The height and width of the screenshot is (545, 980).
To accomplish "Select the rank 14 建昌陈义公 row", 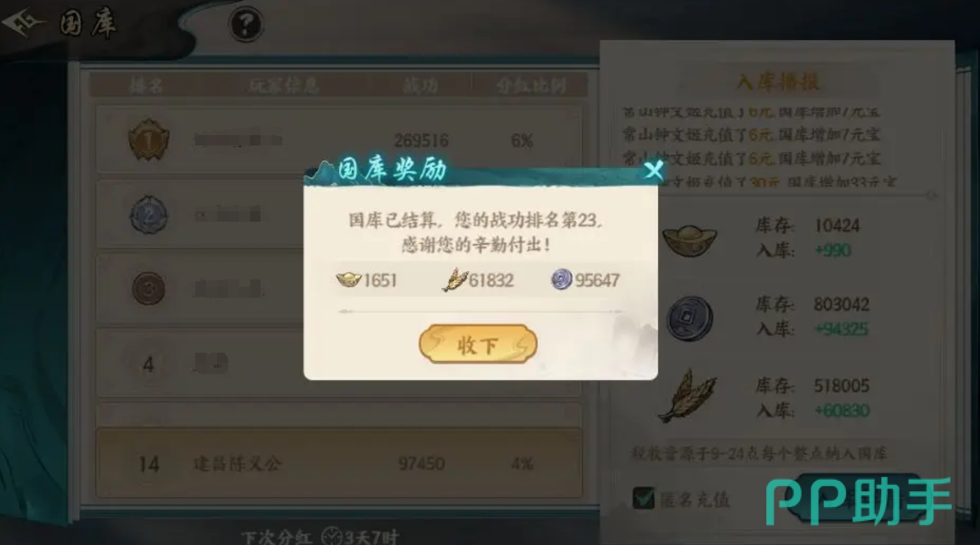I will pos(338,463).
